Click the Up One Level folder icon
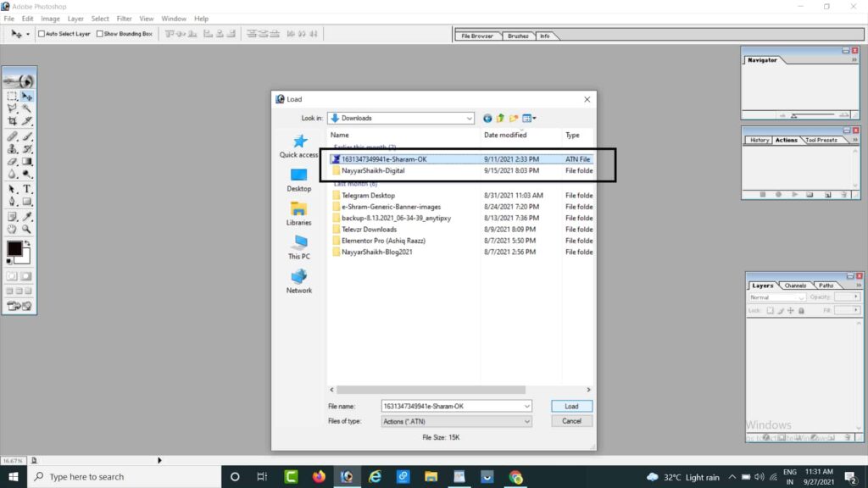This screenshot has width=868, height=488. (x=500, y=119)
